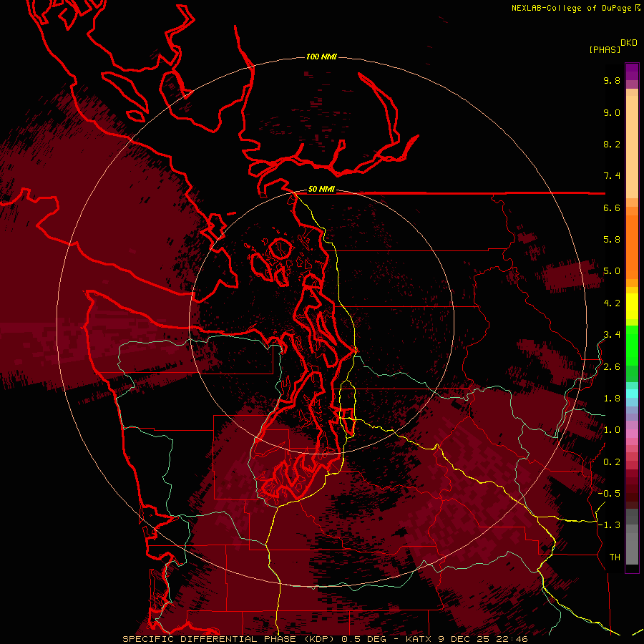Click the [PHAS] units label
644x644 pixels.
coord(605,49)
